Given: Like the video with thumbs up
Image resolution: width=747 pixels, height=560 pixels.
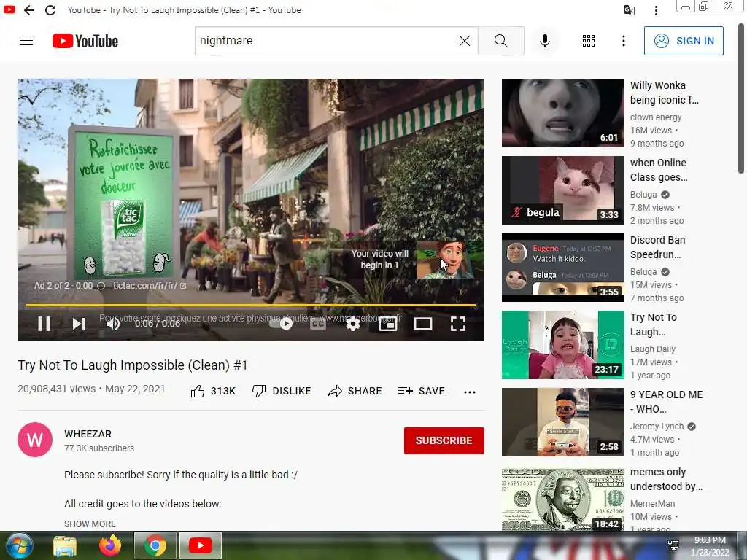Looking at the screenshot, I should [x=213, y=392].
